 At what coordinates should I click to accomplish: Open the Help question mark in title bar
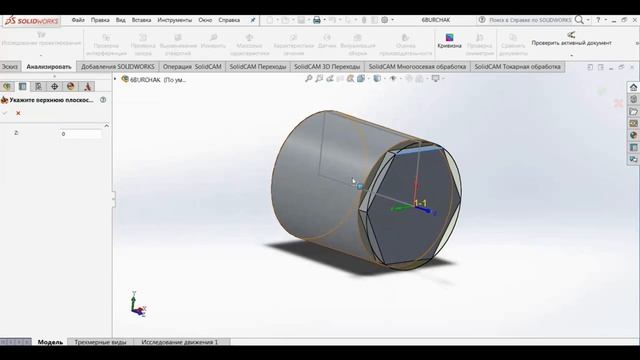click(x=598, y=20)
